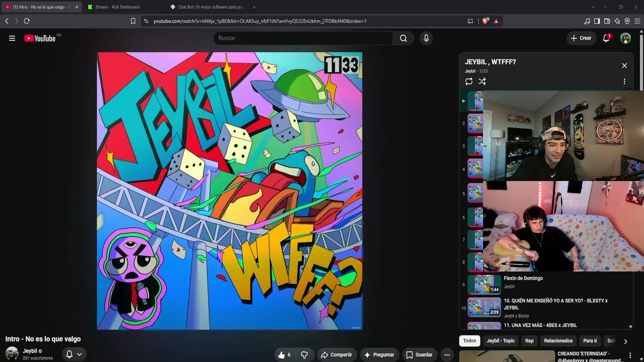Like the video
The image size is (644, 362).
(285, 355)
